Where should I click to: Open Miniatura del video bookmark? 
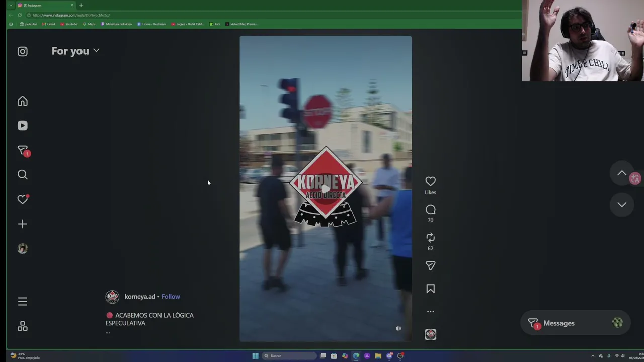tap(116, 24)
